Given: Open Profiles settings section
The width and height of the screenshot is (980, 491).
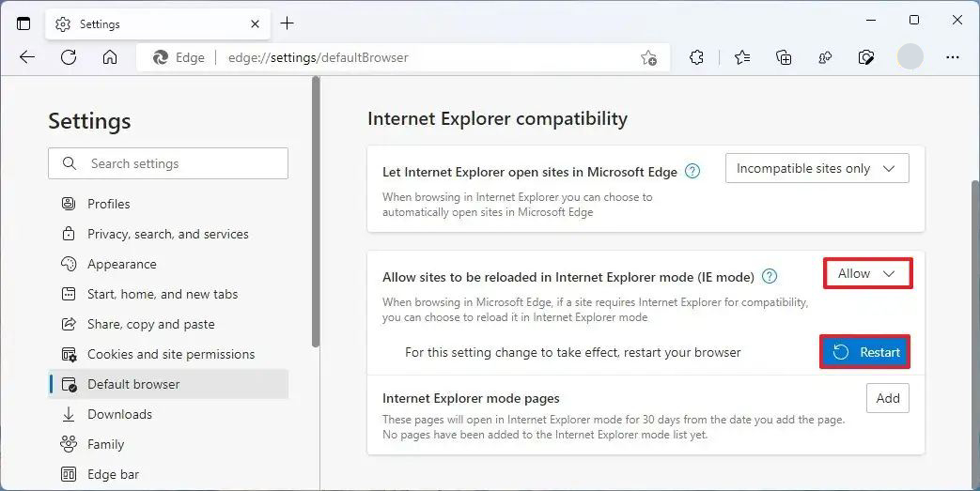Looking at the screenshot, I should (169, 205).
